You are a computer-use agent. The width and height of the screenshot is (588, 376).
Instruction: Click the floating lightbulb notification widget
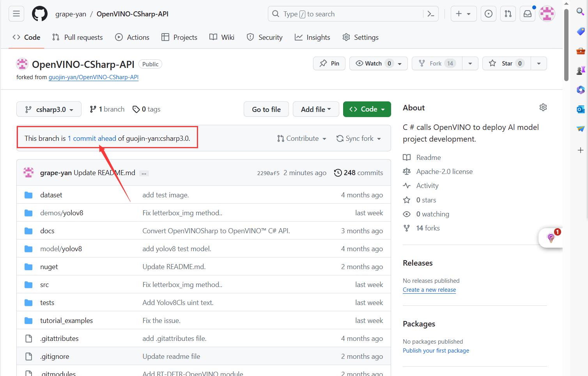coord(551,238)
